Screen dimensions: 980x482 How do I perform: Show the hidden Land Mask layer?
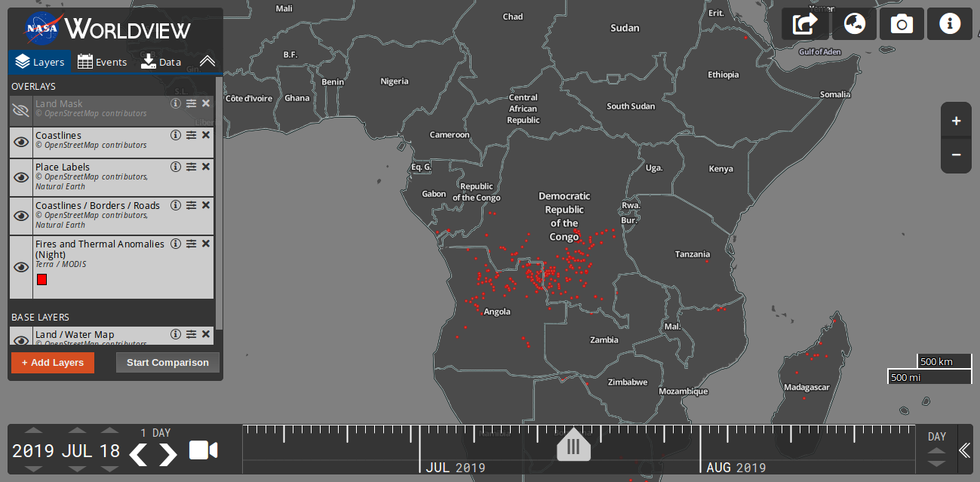21,111
